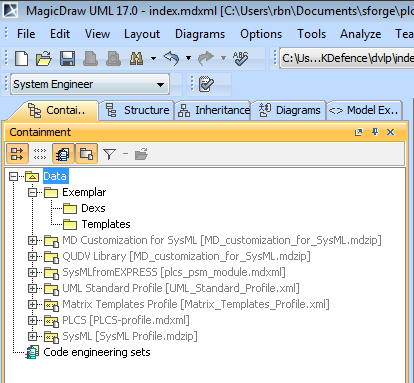Click the Data root package icon
This screenshot has height=383, width=414.
[x=32, y=176]
